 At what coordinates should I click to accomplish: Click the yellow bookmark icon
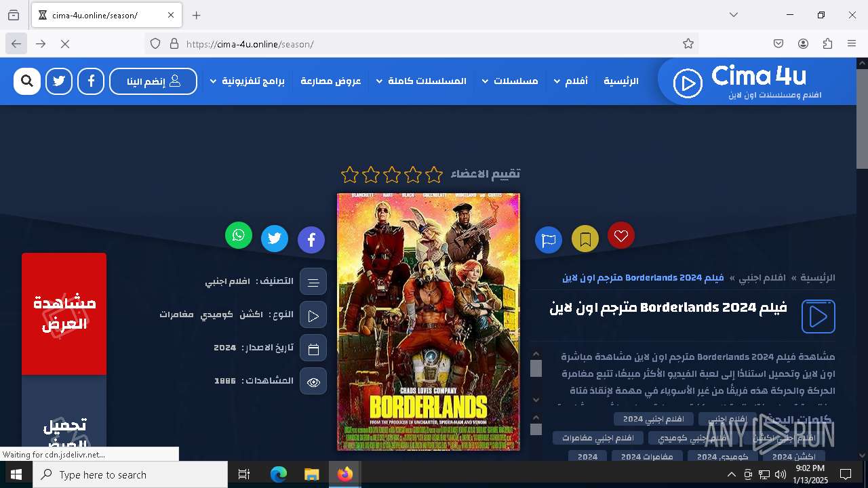[x=585, y=239]
